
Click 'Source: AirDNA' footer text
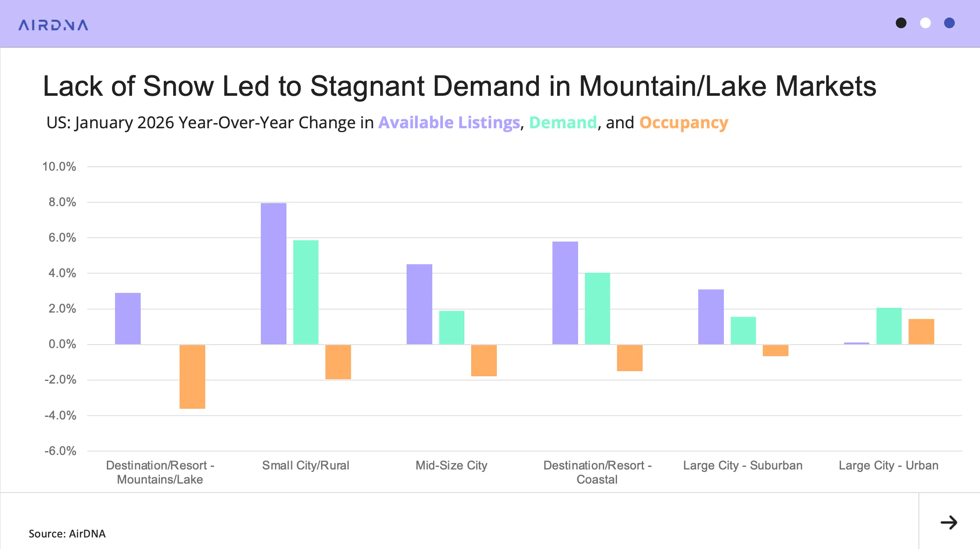(x=67, y=534)
